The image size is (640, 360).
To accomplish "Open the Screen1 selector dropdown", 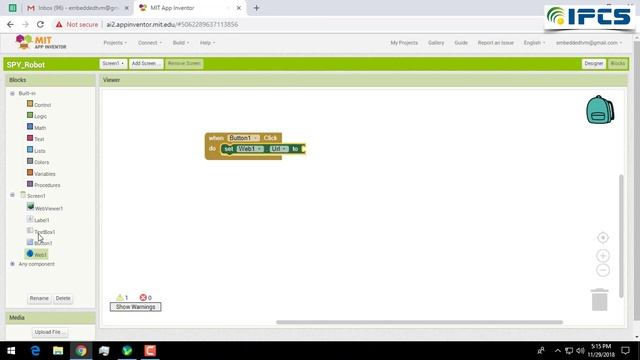I will tap(113, 64).
